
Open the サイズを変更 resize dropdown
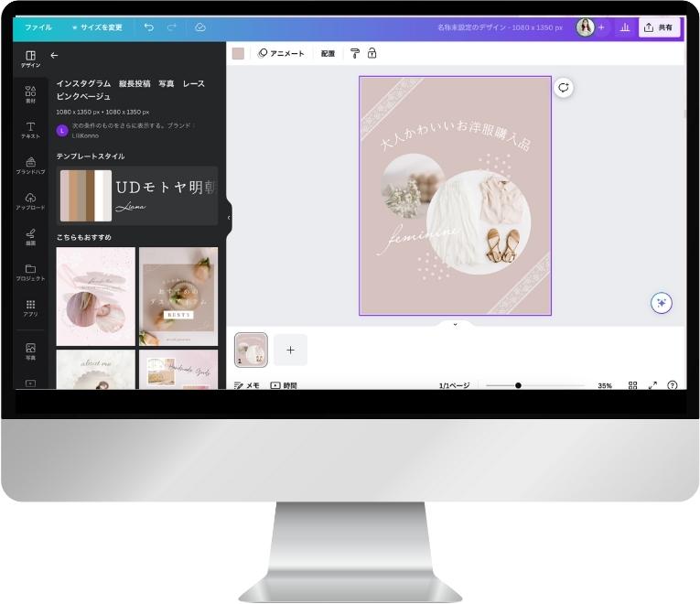(97, 27)
